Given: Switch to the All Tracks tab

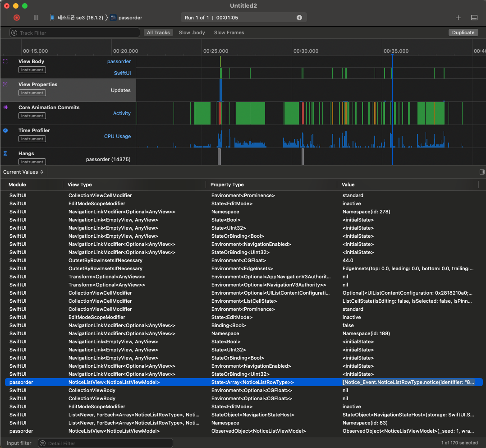Looking at the screenshot, I should [158, 32].
